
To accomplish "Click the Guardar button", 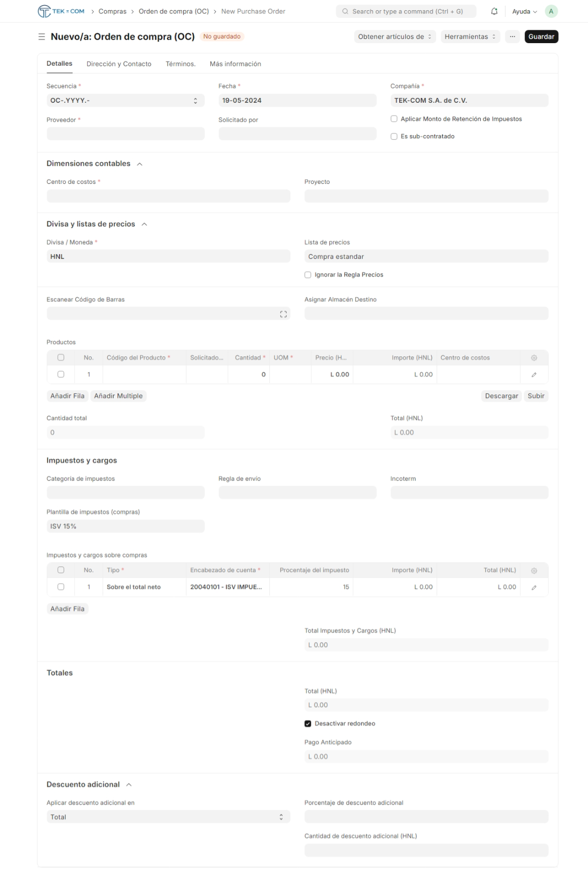I will [541, 37].
